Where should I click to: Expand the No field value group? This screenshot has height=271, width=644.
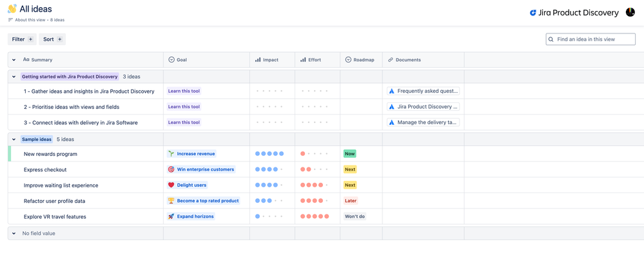(x=14, y=233)
